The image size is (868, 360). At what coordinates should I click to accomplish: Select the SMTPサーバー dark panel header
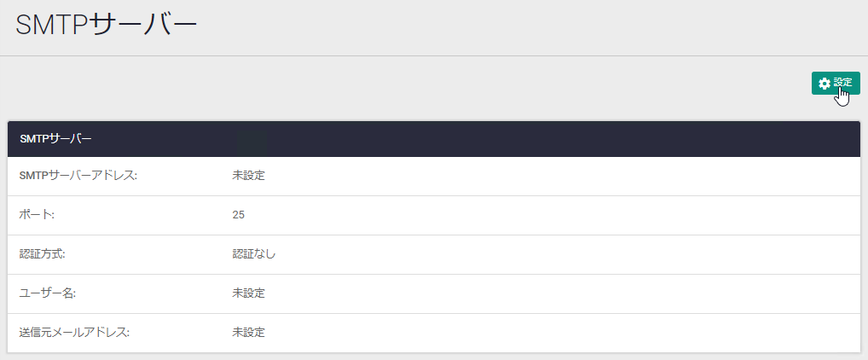click(x=434, y=139)
